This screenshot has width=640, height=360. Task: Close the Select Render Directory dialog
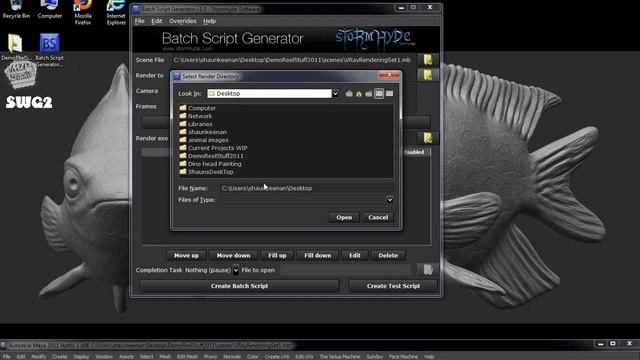[389, 75]
